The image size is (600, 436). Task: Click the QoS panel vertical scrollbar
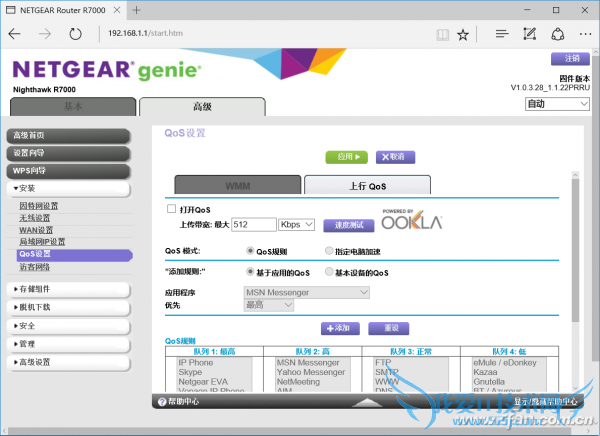point(575,250)
